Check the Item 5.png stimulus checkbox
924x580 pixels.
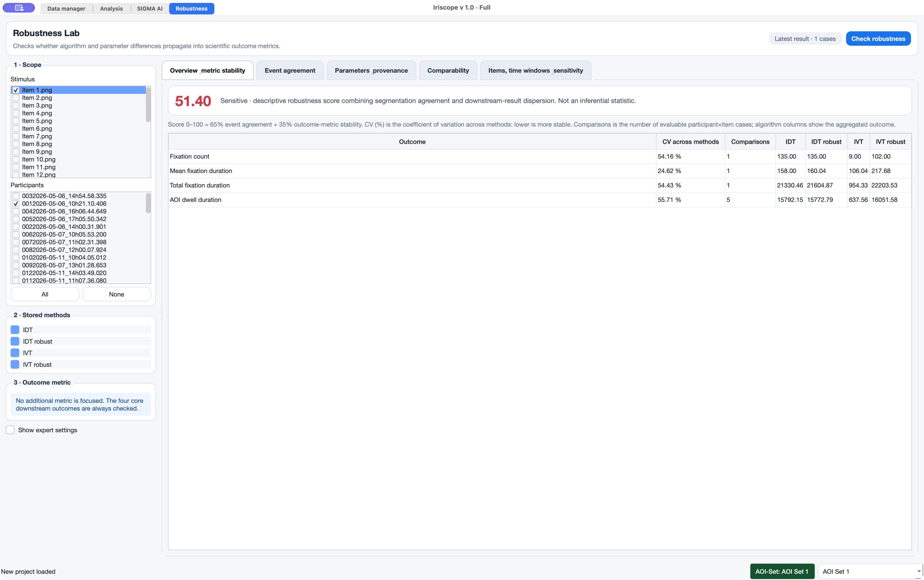tap(16, 121)
